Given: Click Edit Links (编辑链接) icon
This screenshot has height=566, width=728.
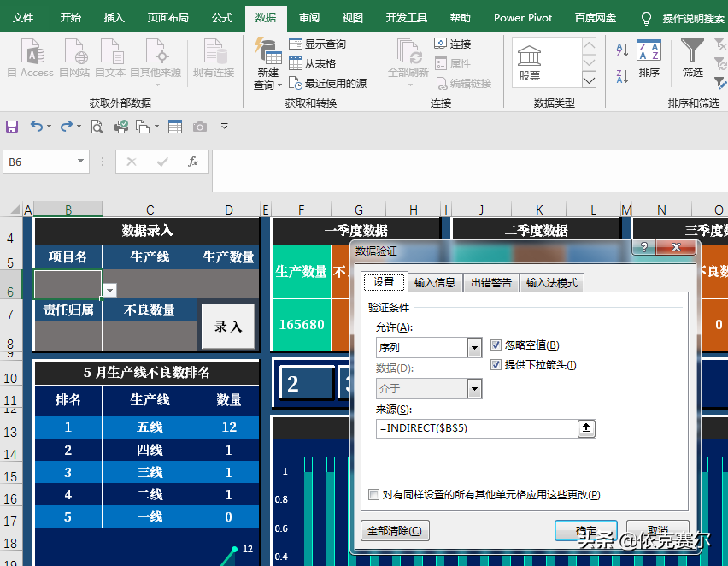Looking at the screenshot, I should pos(463,83).
